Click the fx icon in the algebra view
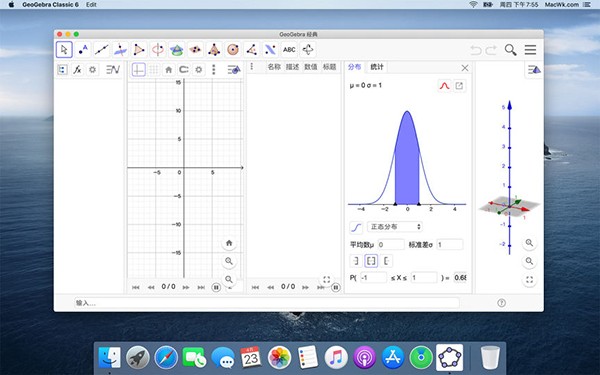The image size is (600, 375). 77,70
